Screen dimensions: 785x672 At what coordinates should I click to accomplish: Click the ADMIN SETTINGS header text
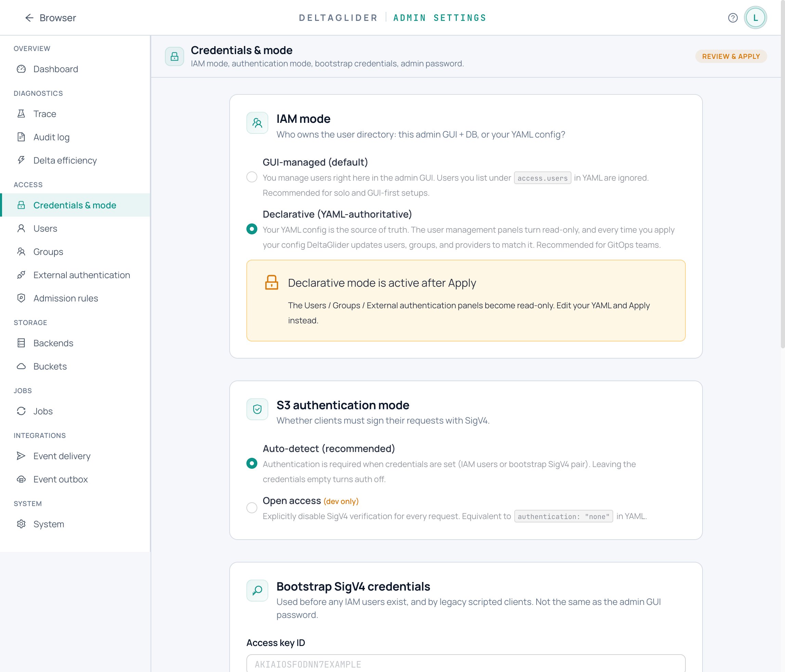pos(439,18)
